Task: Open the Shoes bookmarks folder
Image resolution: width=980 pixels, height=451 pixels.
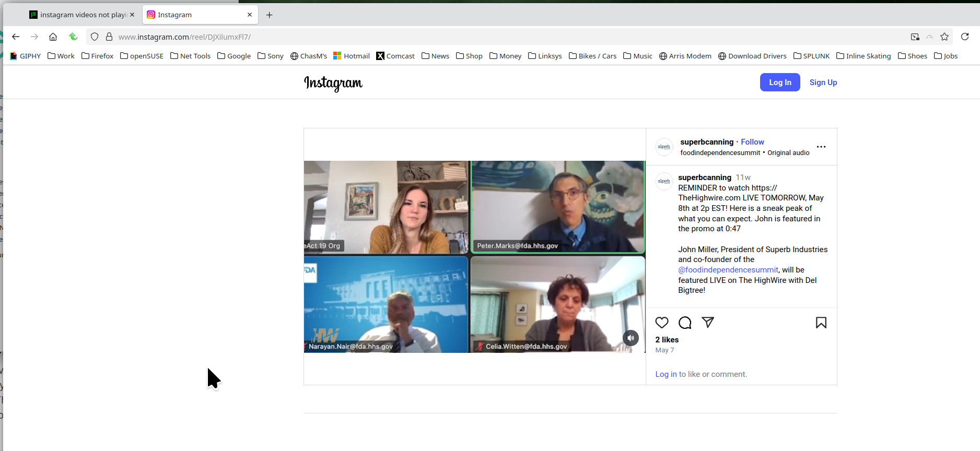Action: (912, 56)
